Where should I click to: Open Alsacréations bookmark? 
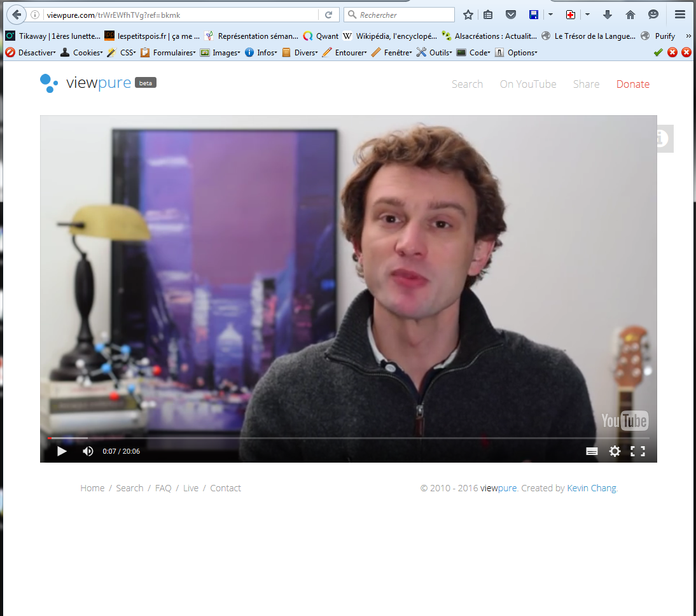[x=490, y=36]
